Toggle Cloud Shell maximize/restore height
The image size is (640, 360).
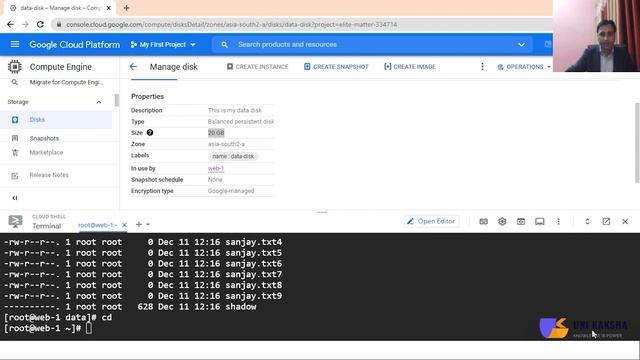587,221
